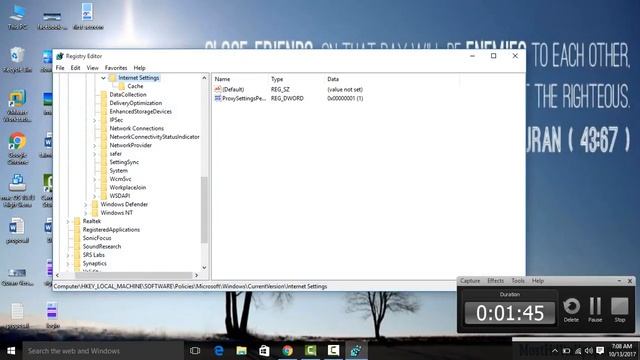Open the File menu in Registry Editor
Screen dimensions: 640x360
pos(60,68)
